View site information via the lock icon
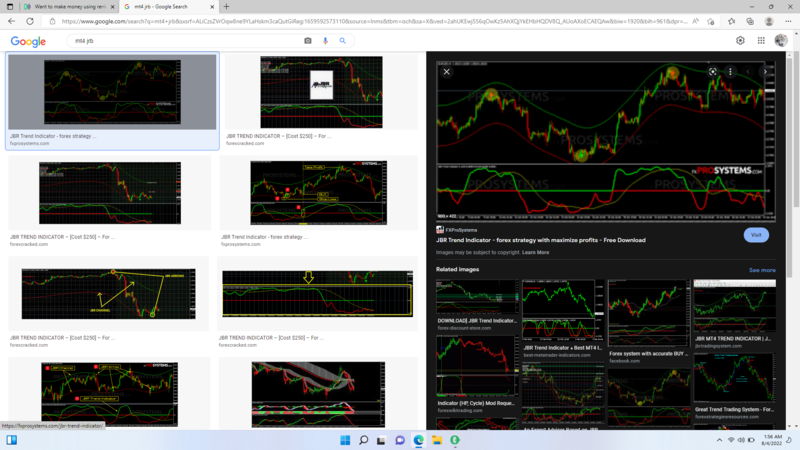Viewport: 800px width, 450px height. pos(52,21)
